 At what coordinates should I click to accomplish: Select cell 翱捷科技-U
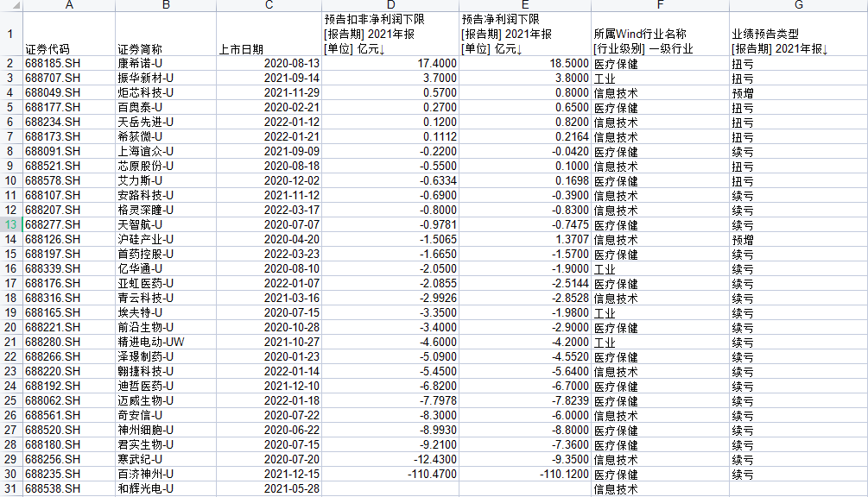[x=166, y=371]
